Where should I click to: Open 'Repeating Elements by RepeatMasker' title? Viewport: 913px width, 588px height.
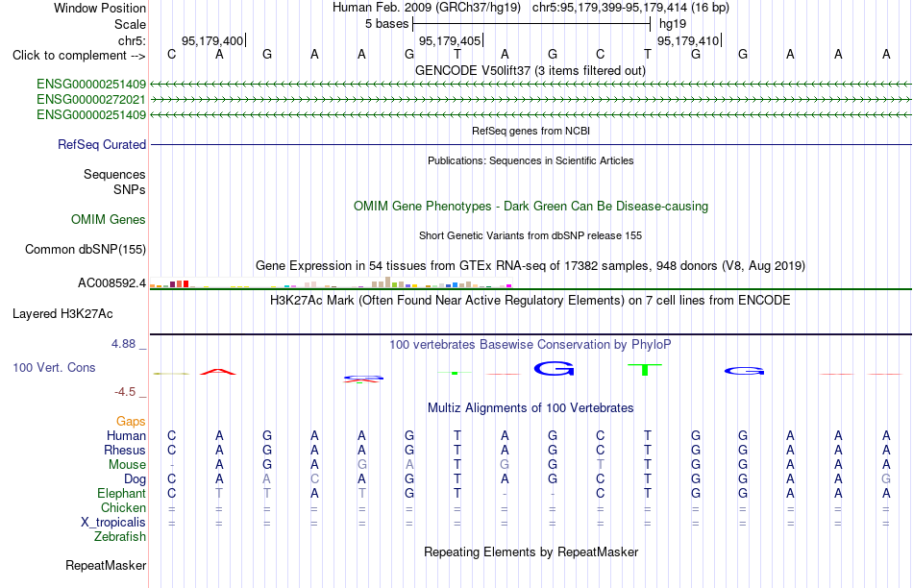pyautogui.click(x=531, y=551)
